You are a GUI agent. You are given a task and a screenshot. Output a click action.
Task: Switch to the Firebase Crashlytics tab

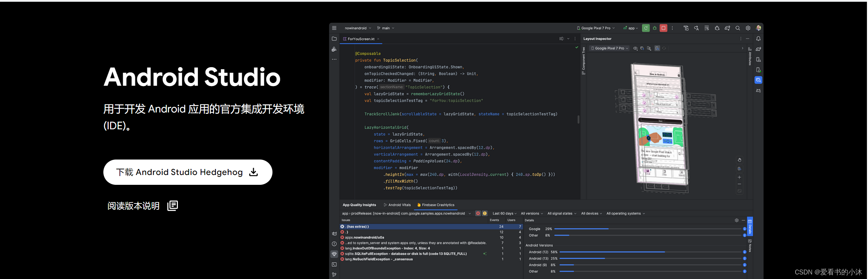[436, 205]
